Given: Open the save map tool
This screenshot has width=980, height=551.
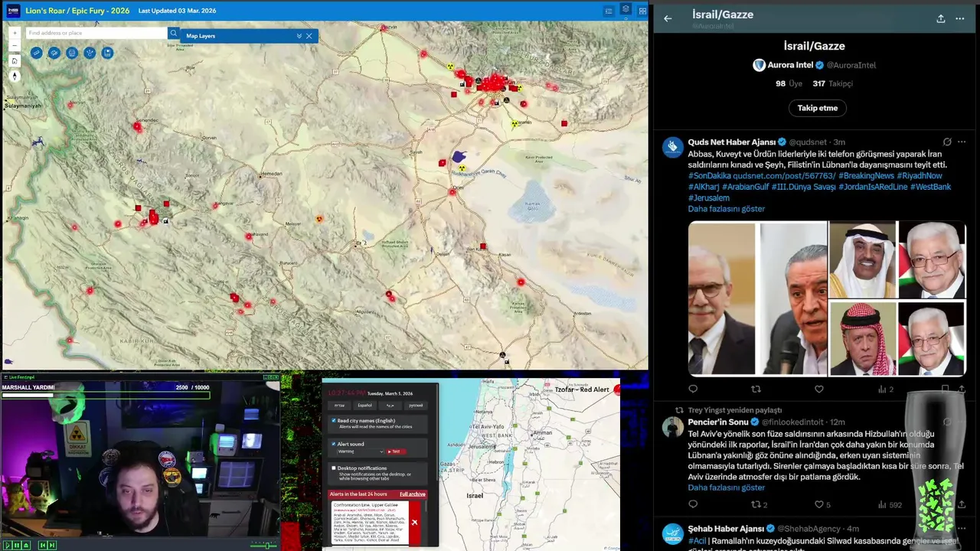Looking at the screenshot, I should point(107,53).
